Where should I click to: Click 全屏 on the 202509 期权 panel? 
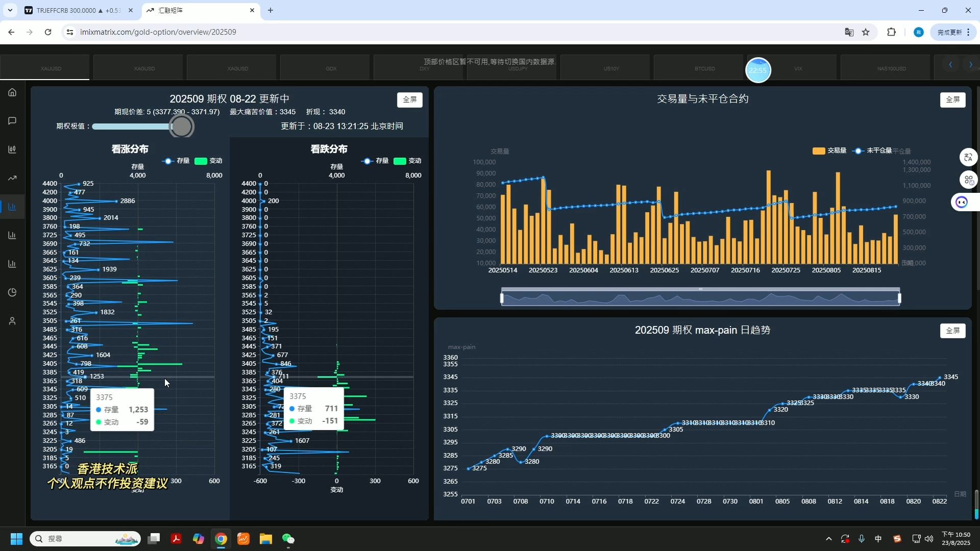(410, 99)
